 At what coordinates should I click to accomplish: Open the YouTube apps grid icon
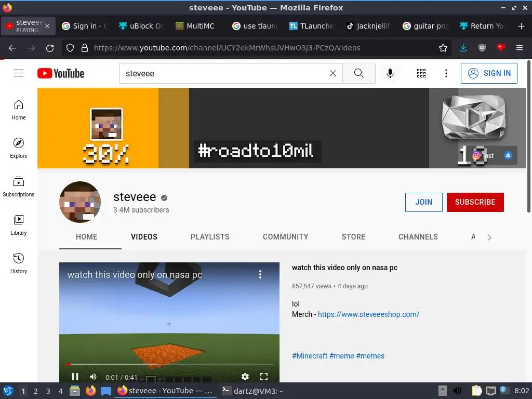[421, 73]
